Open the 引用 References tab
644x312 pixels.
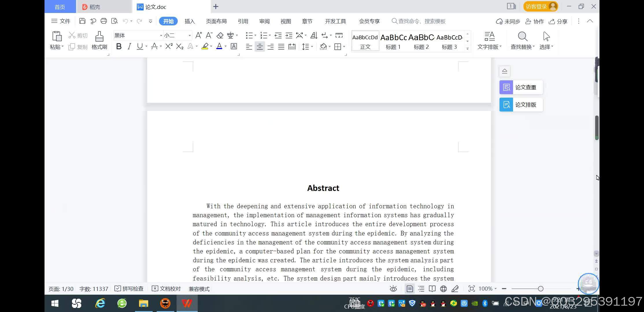(x=243, y=21)
